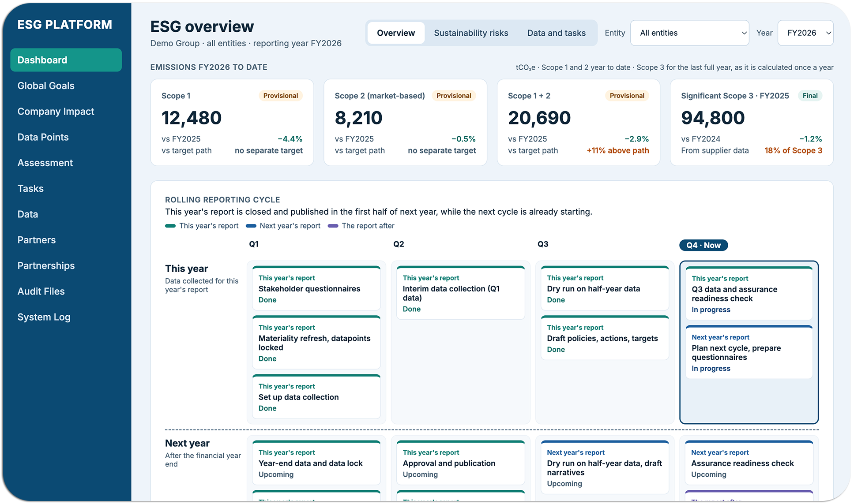Screen dimensions: 854x504
Task: Click the blue Next year's report legend swatch
Action: click(251, 226)
